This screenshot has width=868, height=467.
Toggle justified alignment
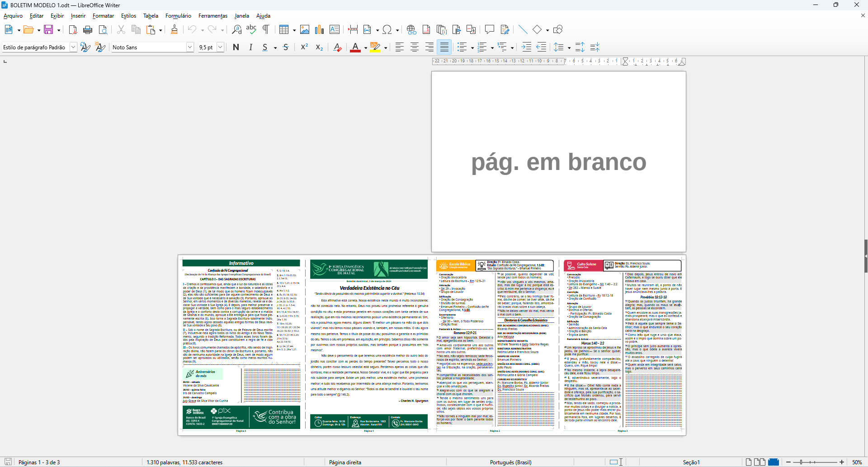pos(444,47)
